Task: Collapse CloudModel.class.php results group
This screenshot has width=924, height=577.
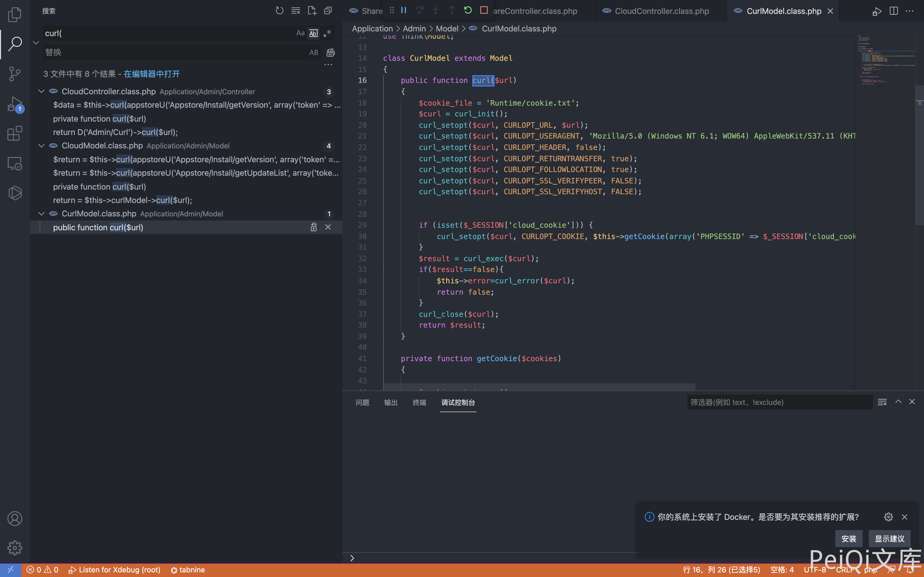Action: 41,146
